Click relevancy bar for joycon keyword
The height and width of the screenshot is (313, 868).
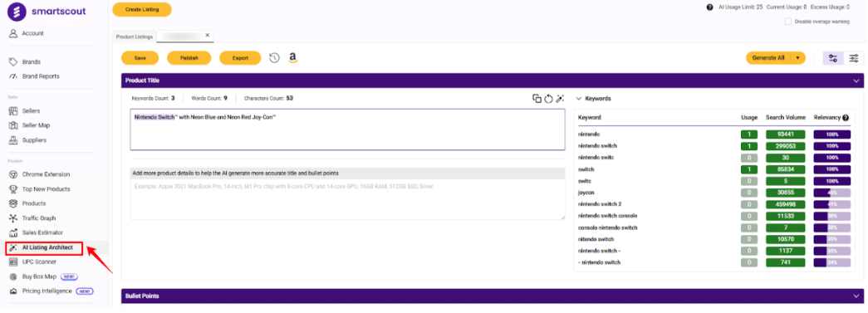coord(832,193)
